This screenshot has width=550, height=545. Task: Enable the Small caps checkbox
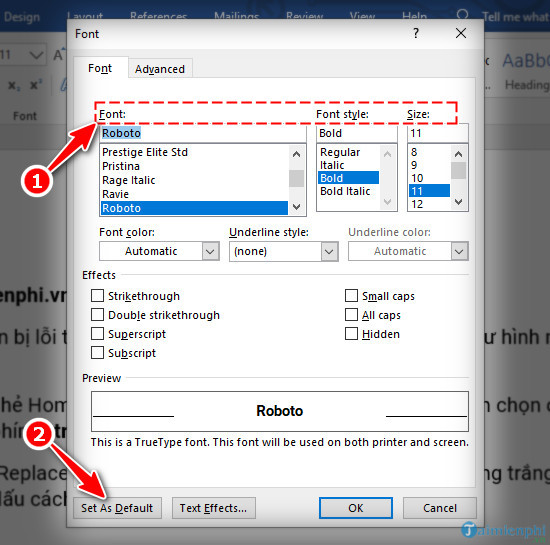pos(351,296)
